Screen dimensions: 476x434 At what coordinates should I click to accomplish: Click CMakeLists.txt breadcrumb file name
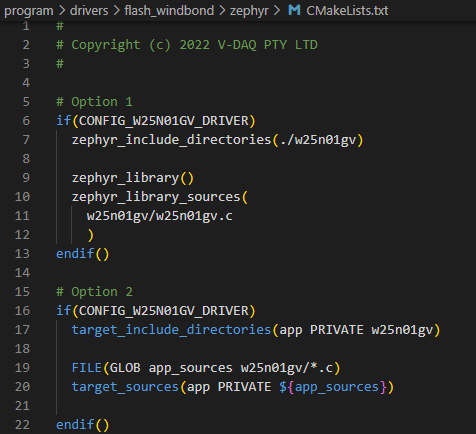(x=347, y=11)
